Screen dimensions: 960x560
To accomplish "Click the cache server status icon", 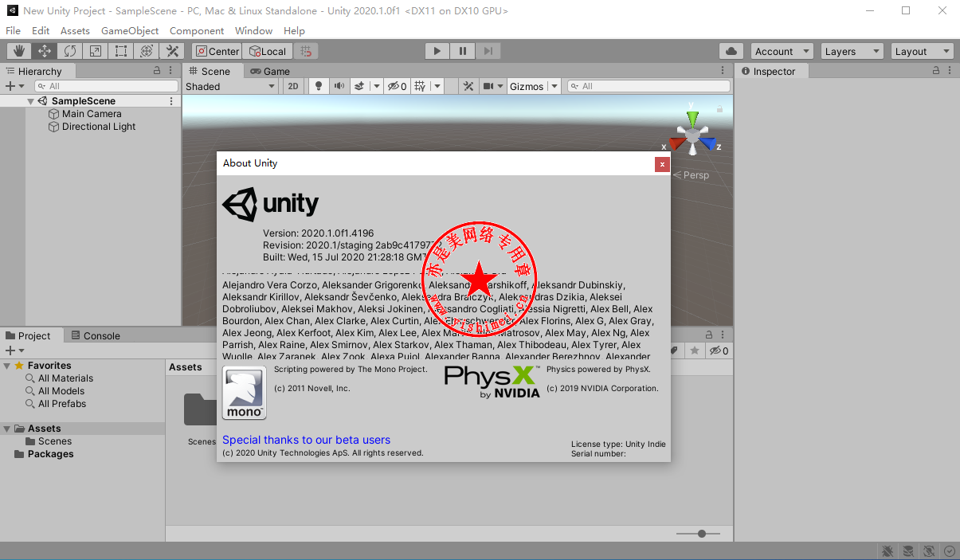I will point(908,551).
